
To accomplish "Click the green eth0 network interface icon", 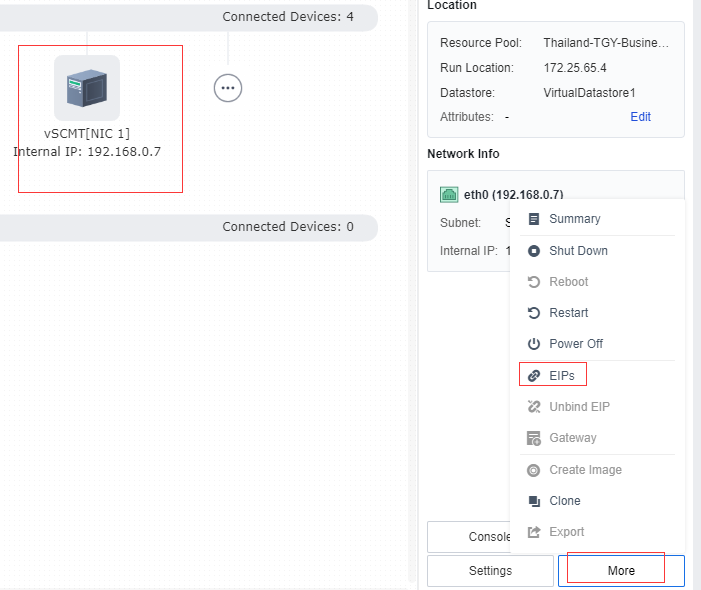I will point(449,194).
